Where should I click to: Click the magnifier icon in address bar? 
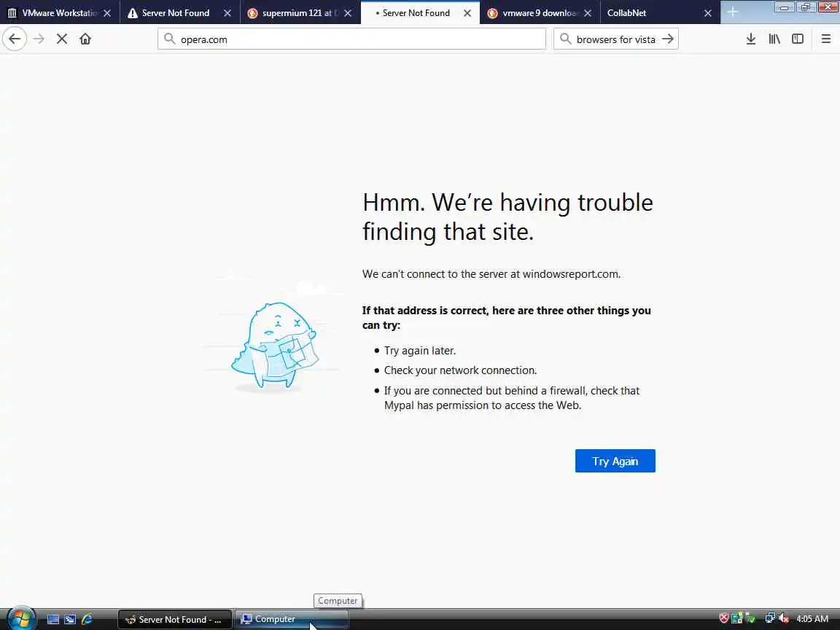pyautogui.click(x=169, y=39)
